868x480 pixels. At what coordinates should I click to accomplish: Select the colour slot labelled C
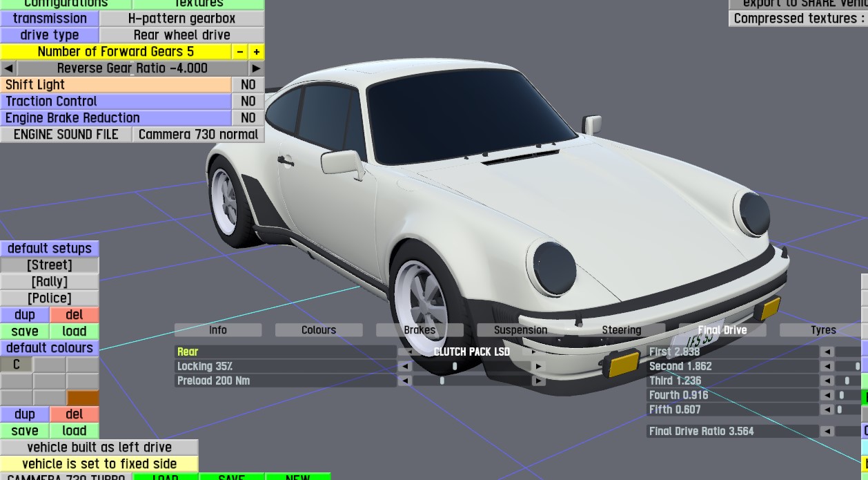tap(17, 365)
